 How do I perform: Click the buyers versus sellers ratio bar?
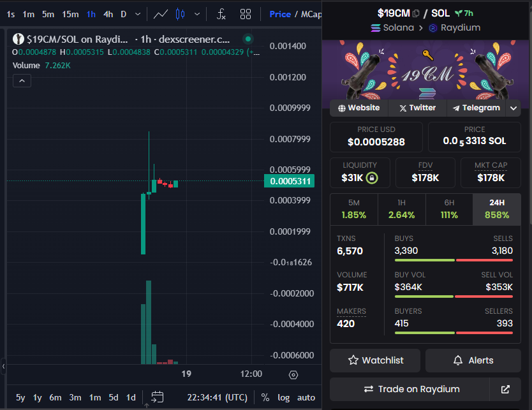click(x=454, y=333)
